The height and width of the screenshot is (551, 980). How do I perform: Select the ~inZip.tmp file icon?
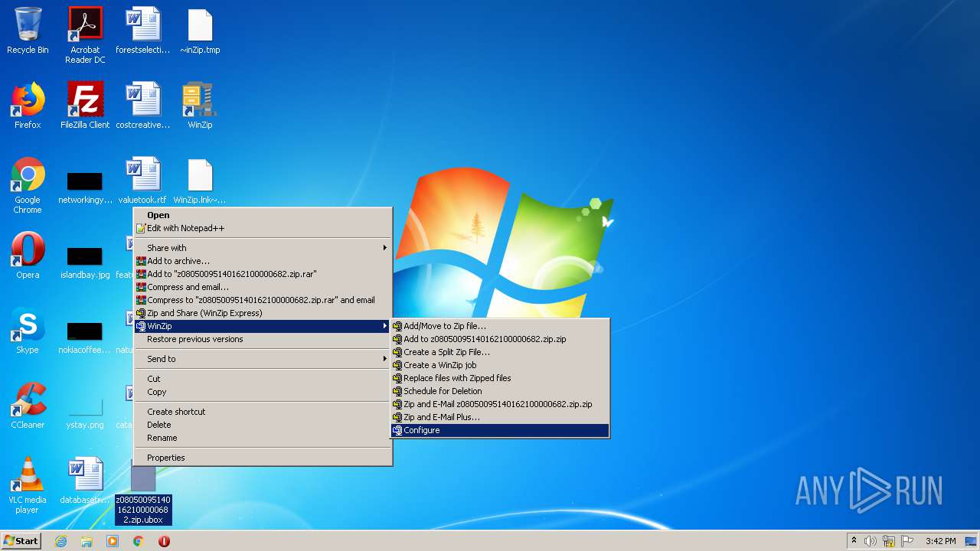pos(200,31)
